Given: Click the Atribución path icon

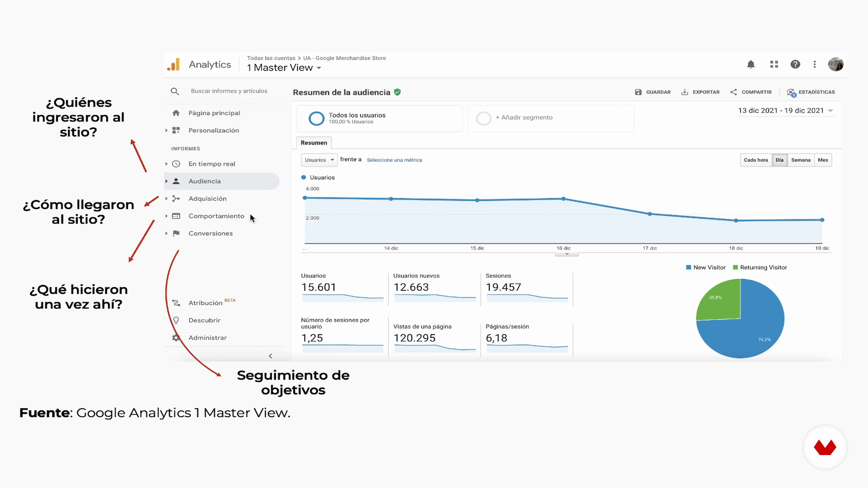Looking at the screenshot, I should [176, 303].
